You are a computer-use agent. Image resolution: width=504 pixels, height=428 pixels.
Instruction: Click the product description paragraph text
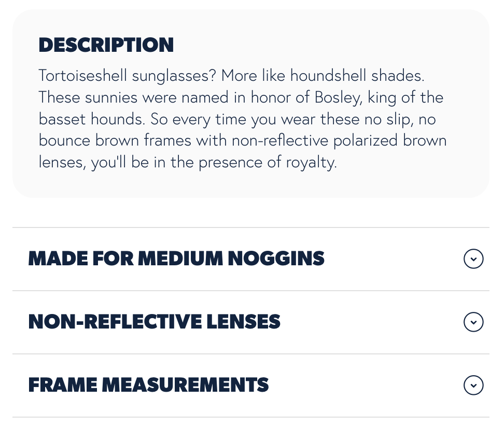[x=243, y=119]
